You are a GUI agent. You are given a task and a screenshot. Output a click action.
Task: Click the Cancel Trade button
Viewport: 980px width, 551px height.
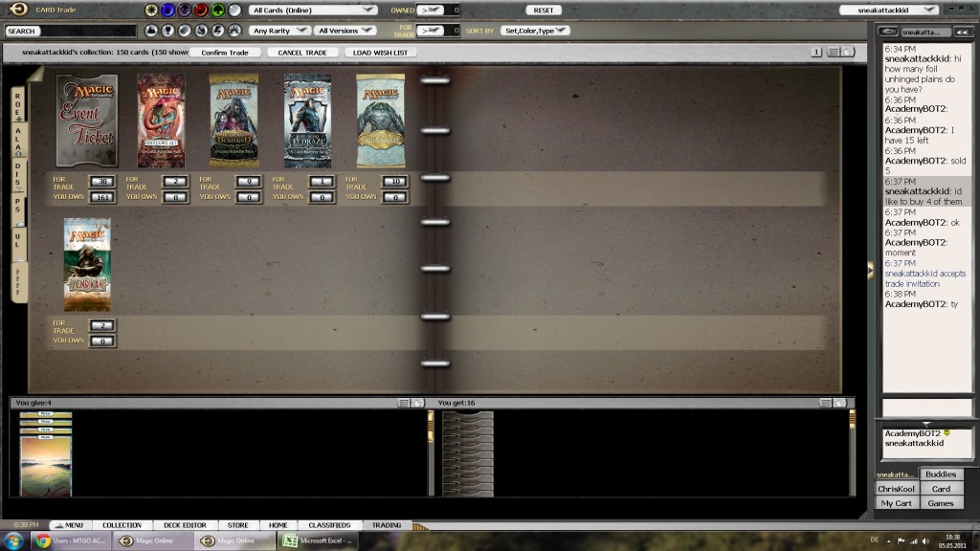[x=302, y=53]
